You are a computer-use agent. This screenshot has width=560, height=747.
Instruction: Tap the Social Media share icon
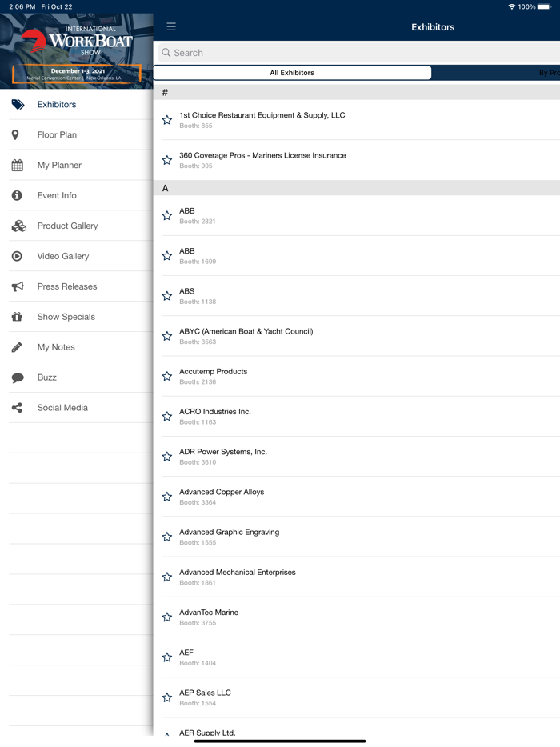click(x=17, y=409)
